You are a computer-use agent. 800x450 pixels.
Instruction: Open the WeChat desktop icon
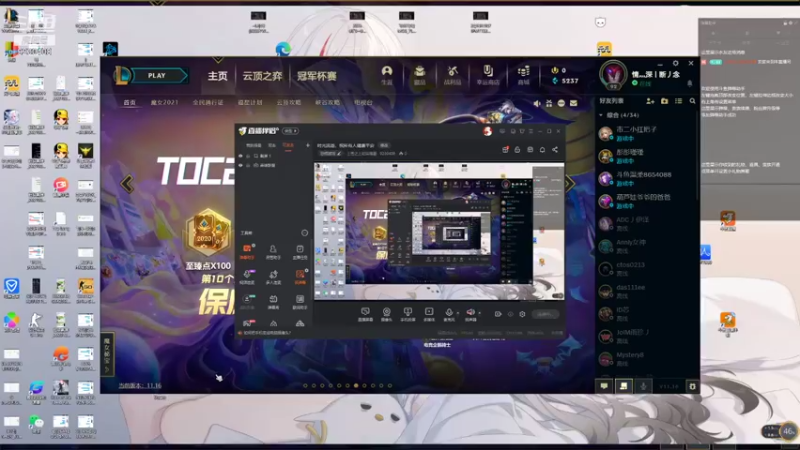[36, 423]
